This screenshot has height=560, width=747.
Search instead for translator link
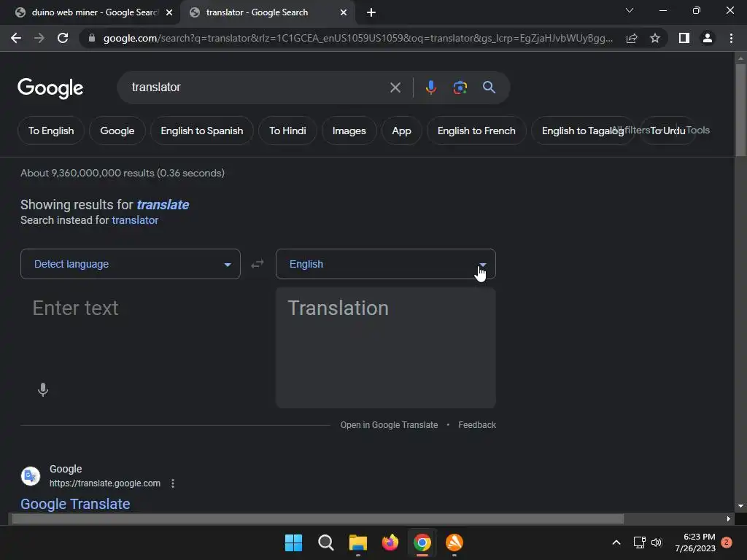point(135,220)
